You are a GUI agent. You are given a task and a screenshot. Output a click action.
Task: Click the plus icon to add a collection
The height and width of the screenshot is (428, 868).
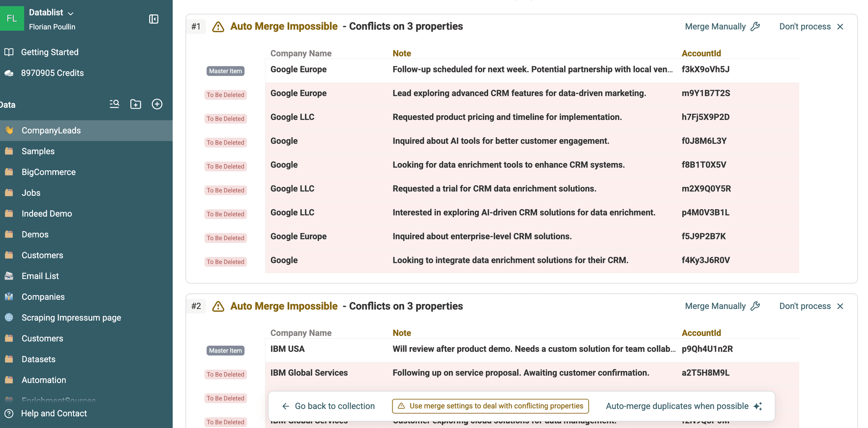coord(157,104)
